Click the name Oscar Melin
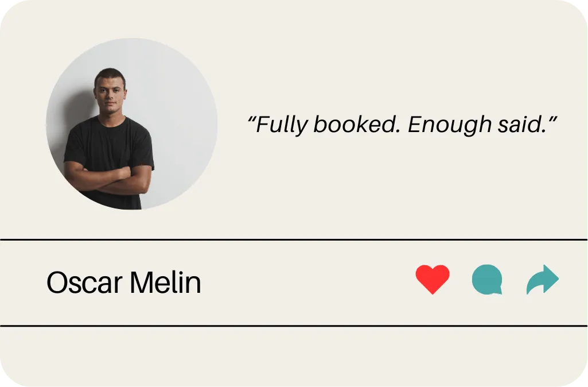This screenshot has width=588, height=387. [124, 282]
